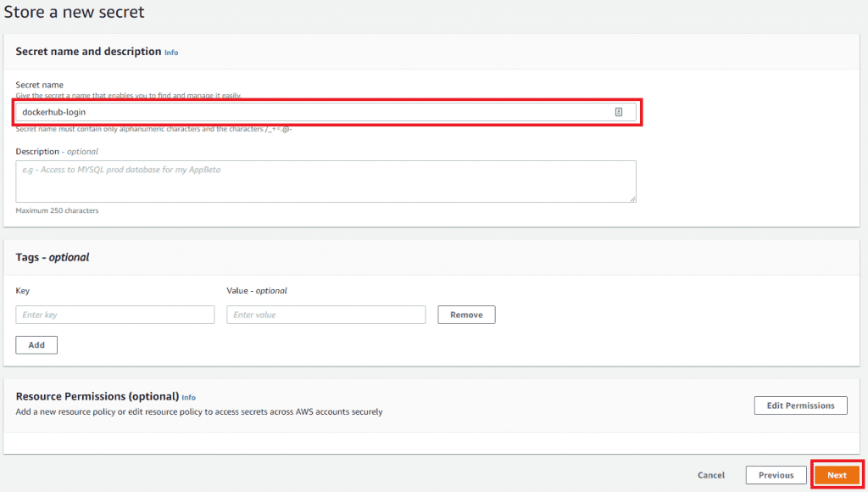The image size is (868, 492).
Task: Click the "Description - optional" label
Action: 57,151
